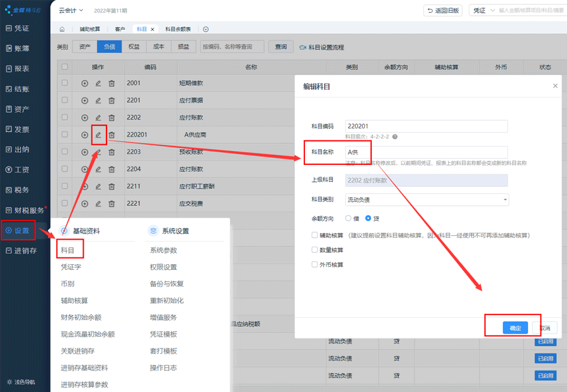Screen dimensions: 567x392
Task: Click the account search box 按编码、名称等查询
Action: click(232, 47)
